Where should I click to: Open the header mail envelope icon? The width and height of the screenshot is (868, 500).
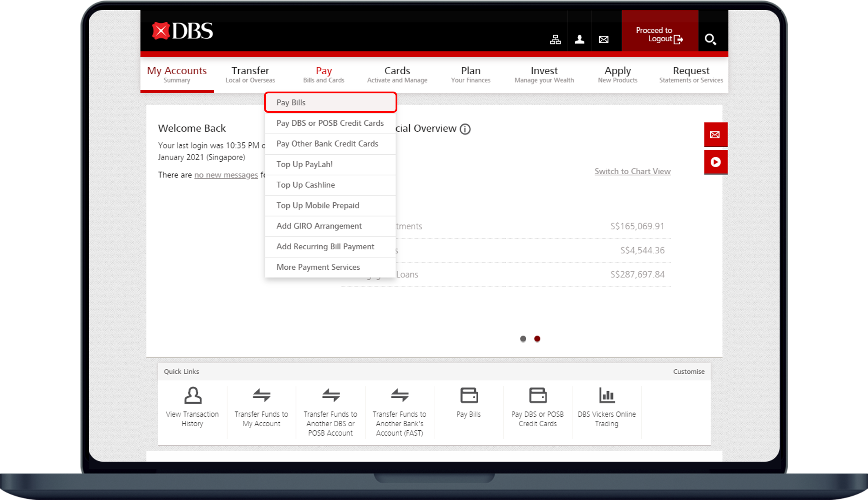tap(604, 40)
